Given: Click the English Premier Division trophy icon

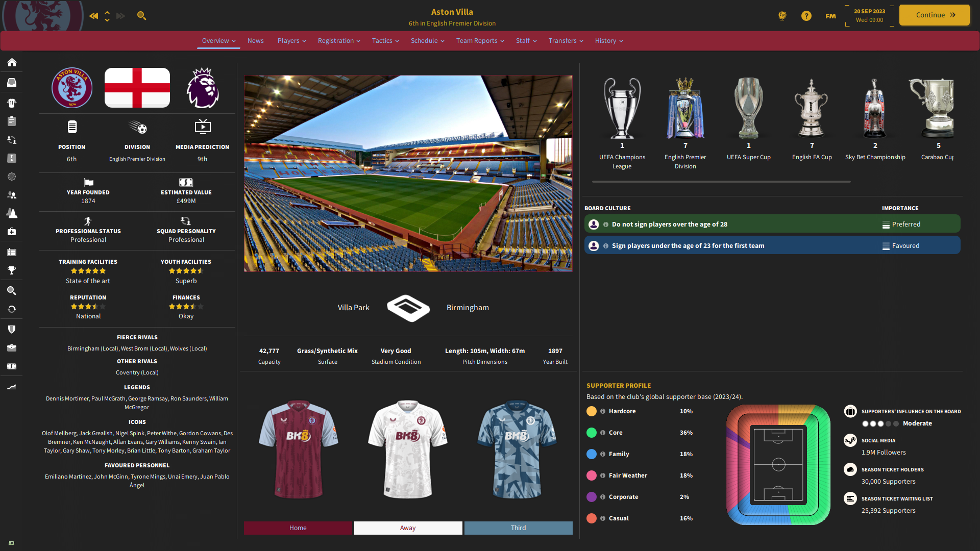Looking at the screenshot, I should (x=684, y=106).
